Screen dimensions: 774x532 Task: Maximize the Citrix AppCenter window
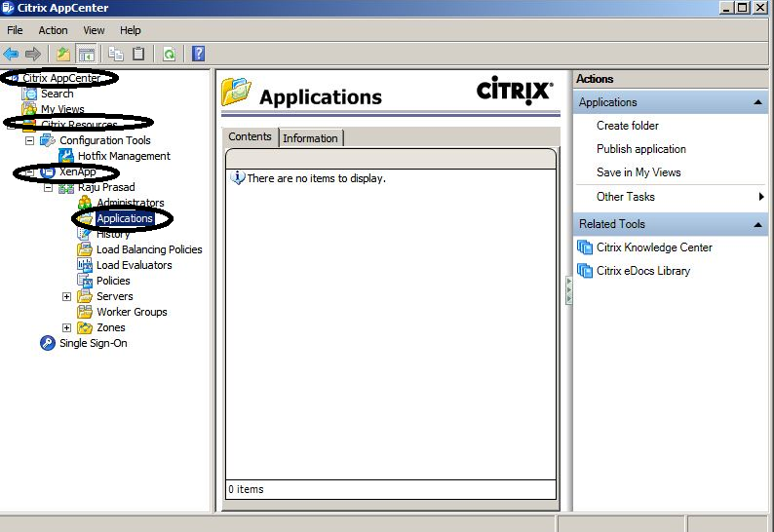tap(742, 8)
